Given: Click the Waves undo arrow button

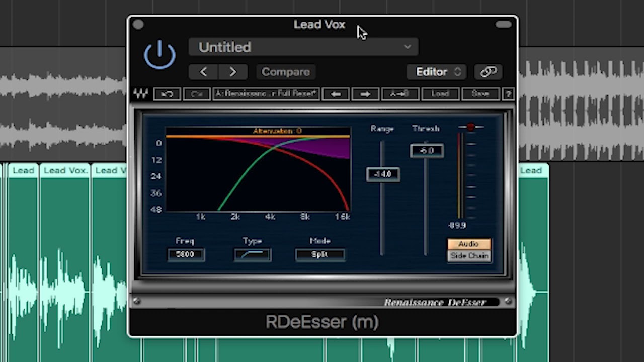Looking at the screenshot, I should 167,94.
